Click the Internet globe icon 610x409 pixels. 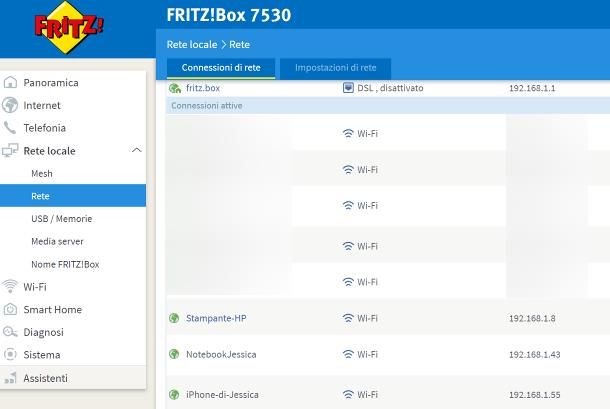click(10, 105)
